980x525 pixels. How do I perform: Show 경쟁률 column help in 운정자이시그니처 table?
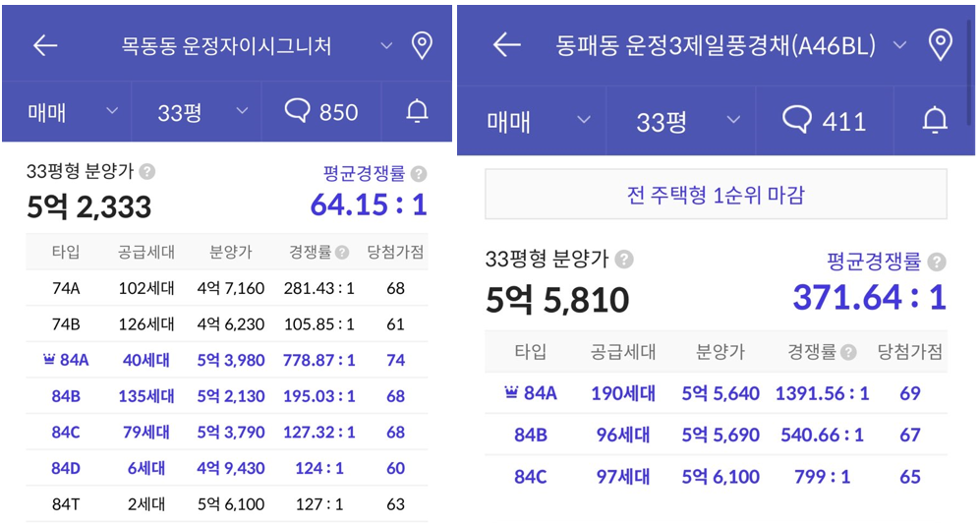[342, 253]
